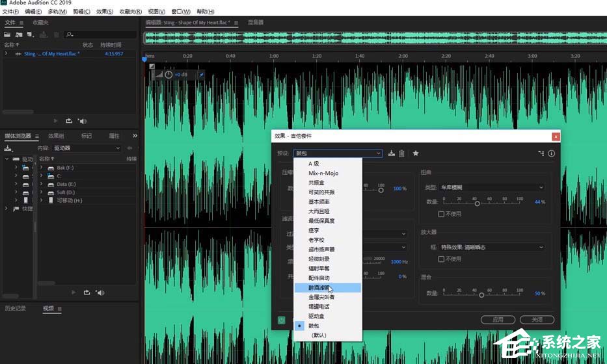The width and height of the screenshot is (607, 364).
Task: Open the 效果(S) menu in menu bar
Action: click(x=104, y=12)
